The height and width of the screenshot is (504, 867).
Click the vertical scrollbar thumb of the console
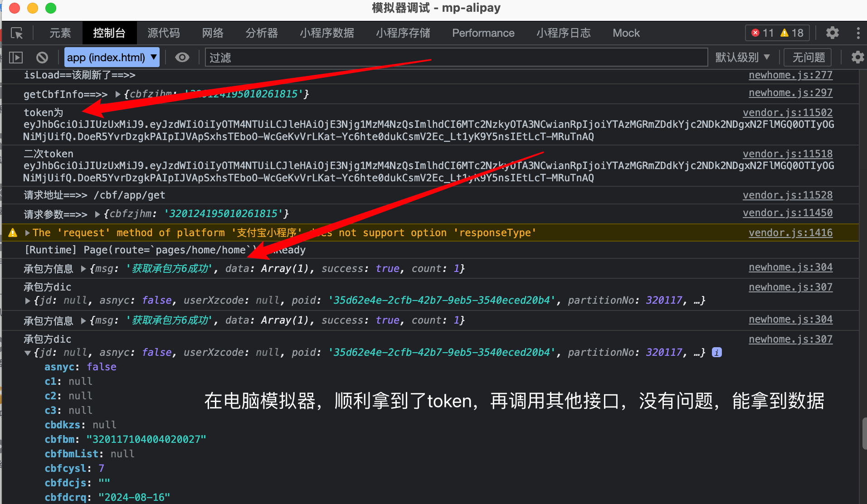pyautogui.click(x=864, y=433)
